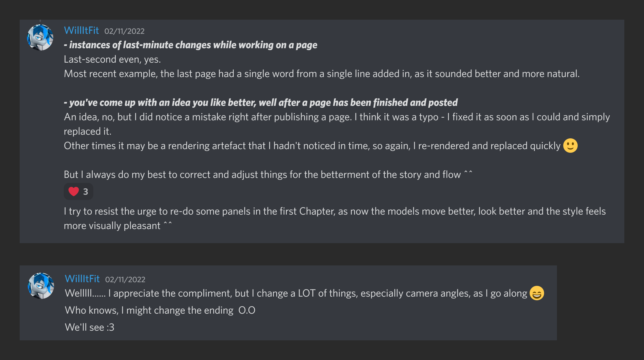The image size is (644, 360).
Task: Open WillItFit's profile from the bottom message username
Action: (x=82, y=279)
